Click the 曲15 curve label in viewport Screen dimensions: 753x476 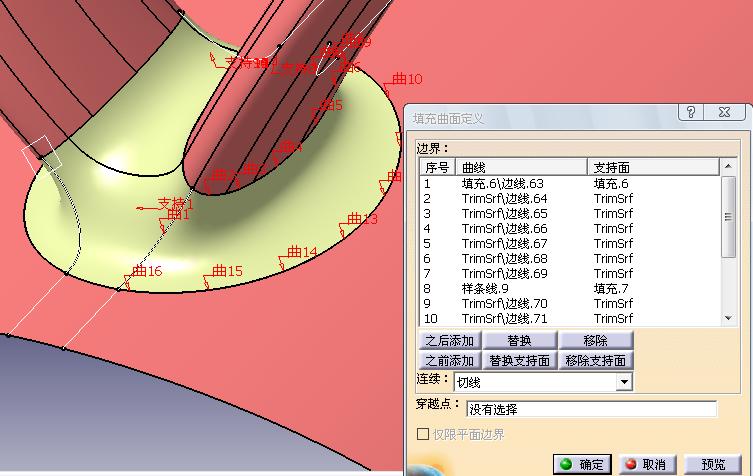click(227, 271)
